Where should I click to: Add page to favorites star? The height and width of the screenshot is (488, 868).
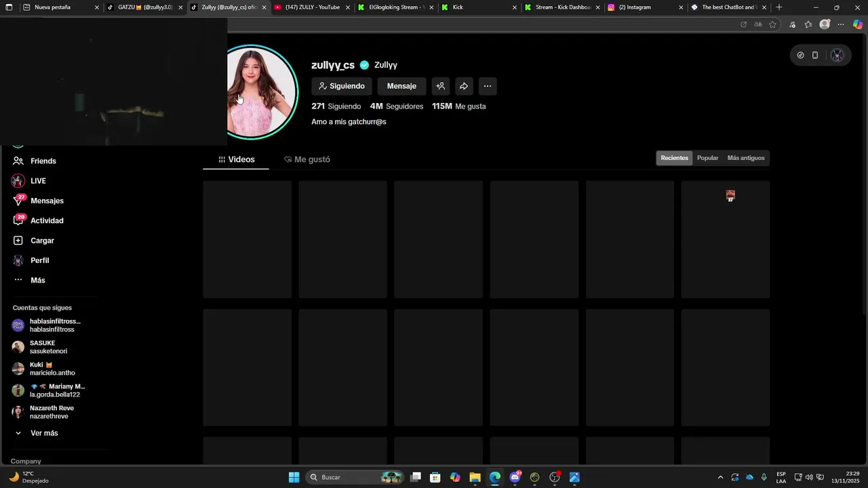772,24
